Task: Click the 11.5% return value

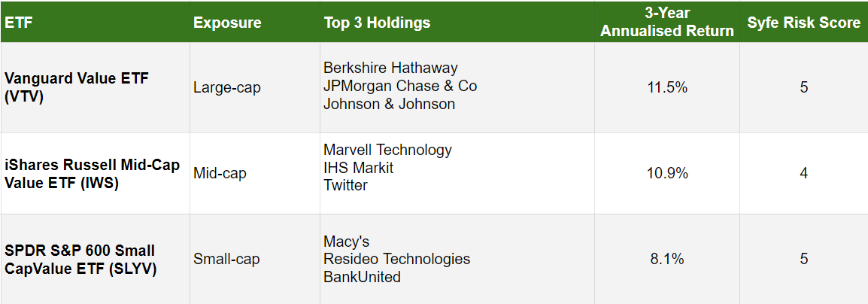Action: tap(667, 87)
